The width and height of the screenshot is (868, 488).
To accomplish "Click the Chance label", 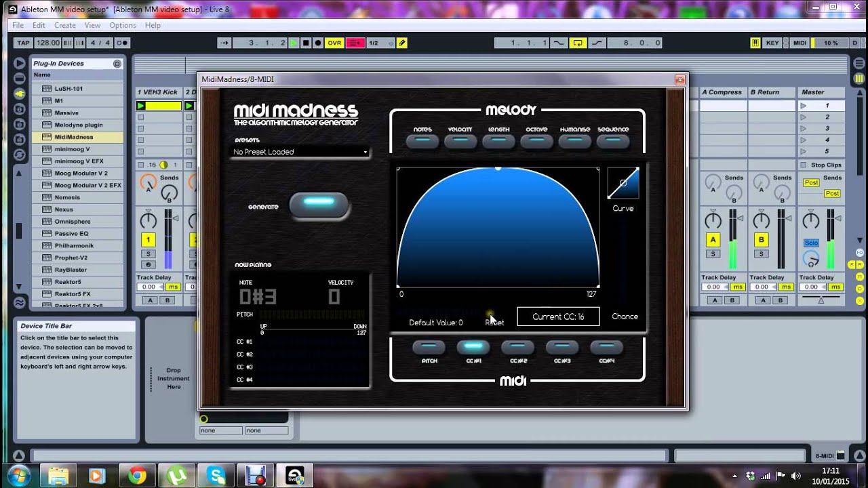I will coord(625,317).
